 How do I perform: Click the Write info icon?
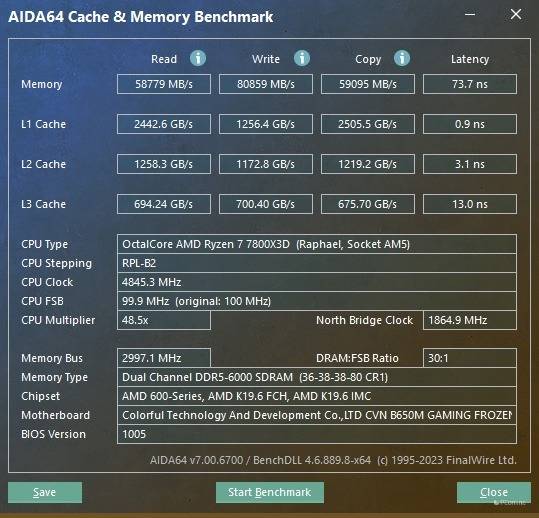point(302,58)
